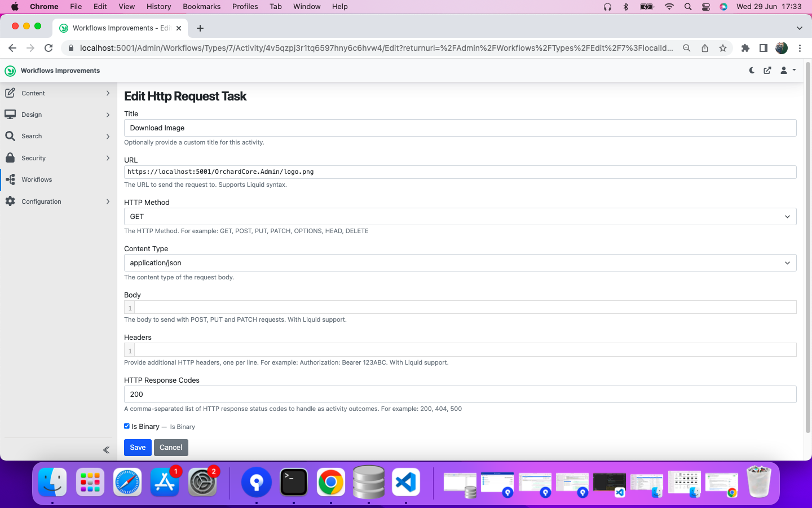Click the Save button

(138, 448)
